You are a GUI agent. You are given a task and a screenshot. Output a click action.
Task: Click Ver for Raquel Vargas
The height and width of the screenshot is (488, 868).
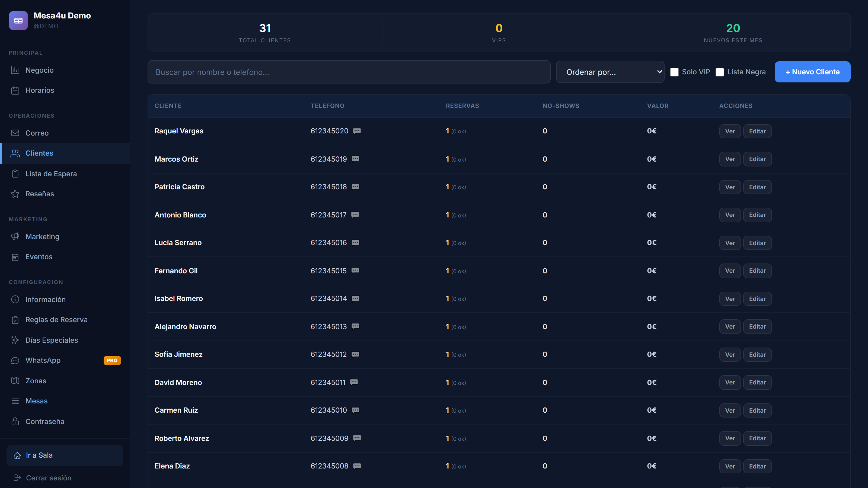tap(730, 131)
